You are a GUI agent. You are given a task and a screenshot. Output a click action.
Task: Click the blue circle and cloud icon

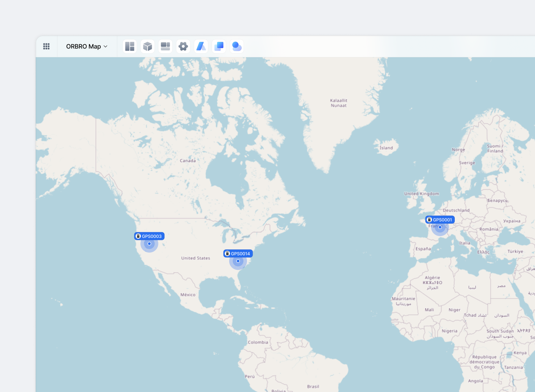pos(237,46)
